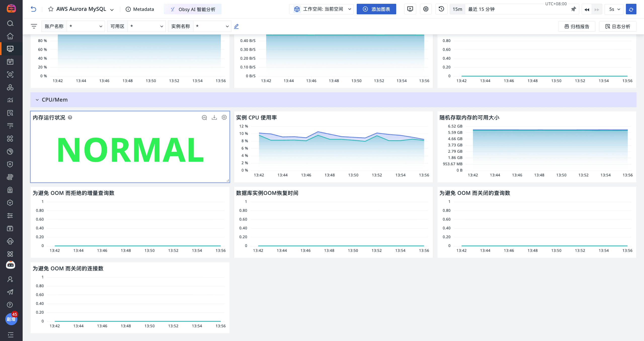Click the search icon in sidebar
Viewport: 644px width, 341px height.
(10, 23)
